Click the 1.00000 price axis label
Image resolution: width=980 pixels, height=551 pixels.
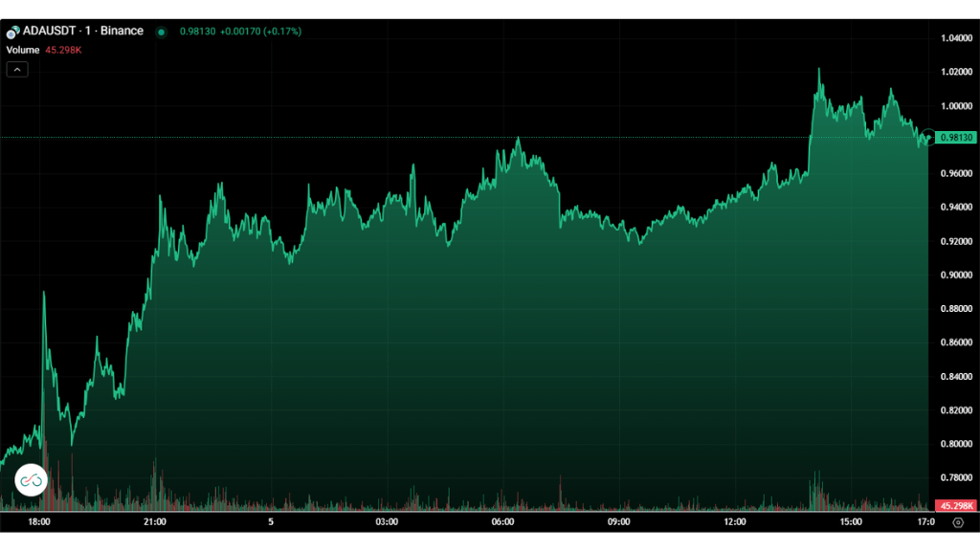click(956, 106)
